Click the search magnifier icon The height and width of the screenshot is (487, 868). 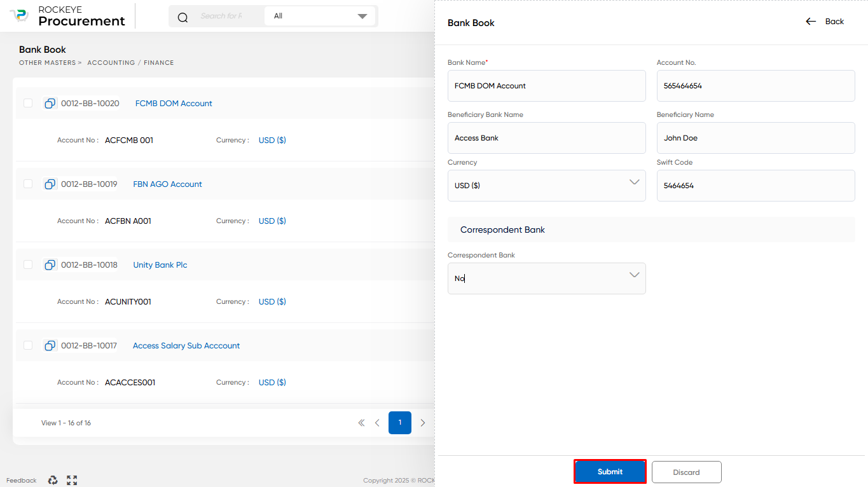point(183,17)
